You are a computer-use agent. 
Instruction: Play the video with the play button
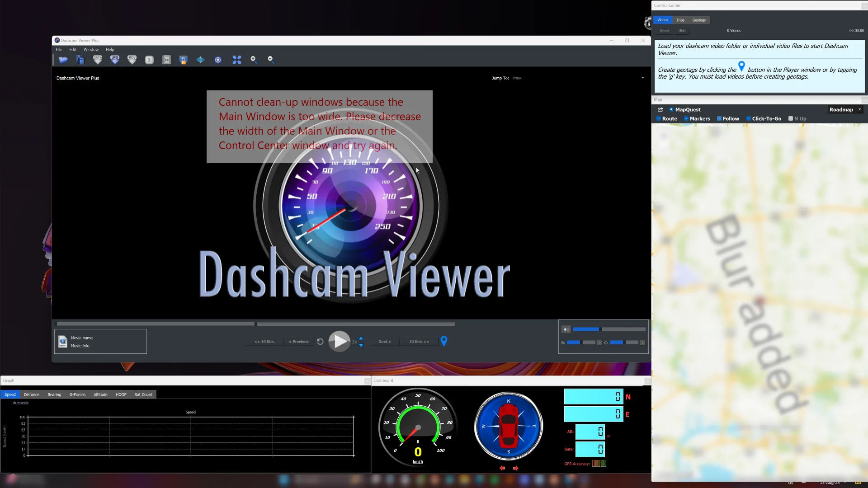point(339,342)
